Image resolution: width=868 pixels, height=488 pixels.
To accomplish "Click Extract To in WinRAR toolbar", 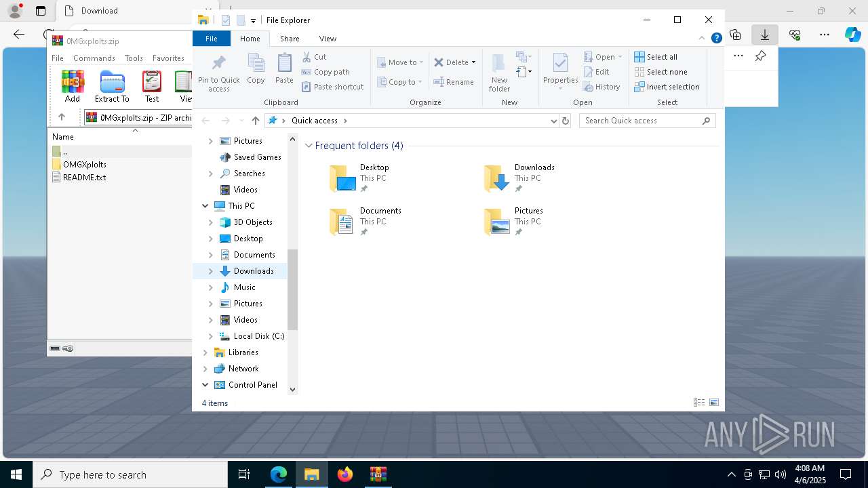I will tap(112, 87).
